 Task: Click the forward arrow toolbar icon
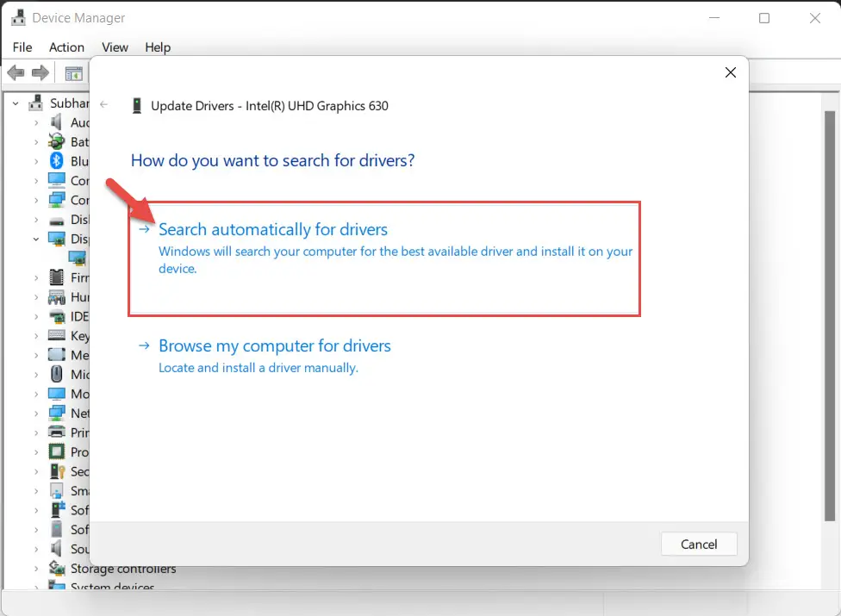click(x=40, y=72)
